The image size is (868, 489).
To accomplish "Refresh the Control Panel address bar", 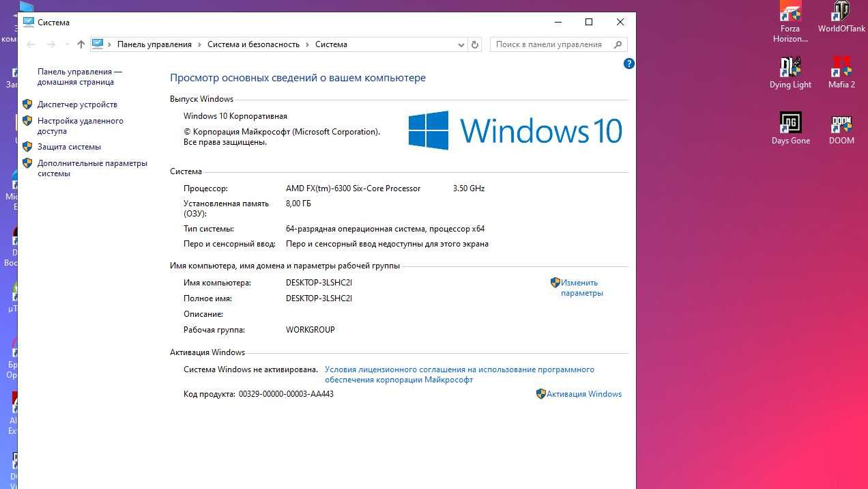I will point(476,44).
